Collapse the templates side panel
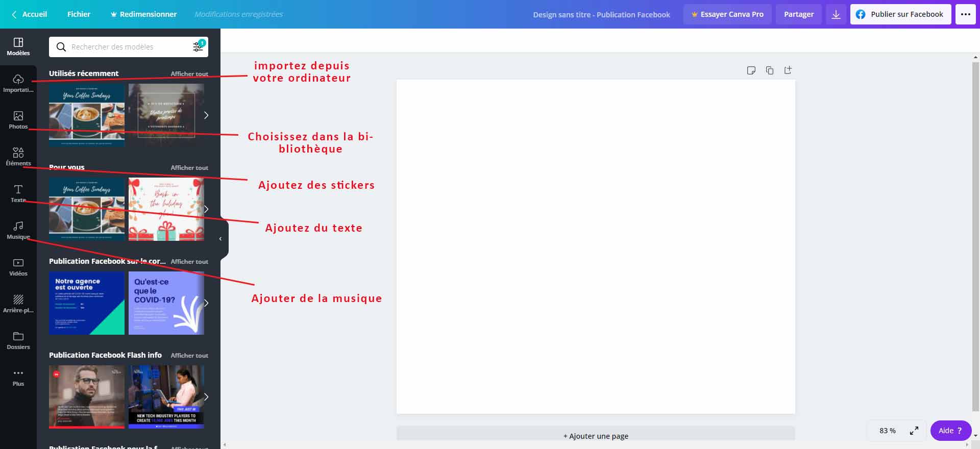 tap(220, 239)
